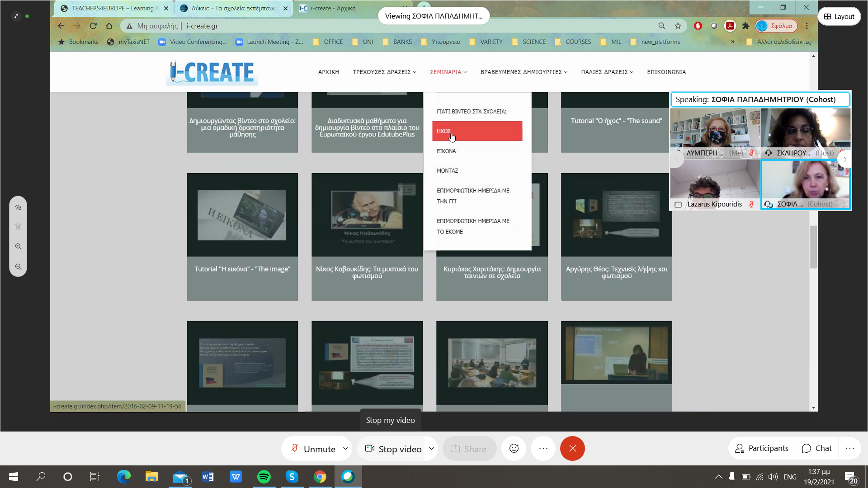Open the reactions emoji button
The width and height of the screenshot is (868, 488).
pos(514,448)
